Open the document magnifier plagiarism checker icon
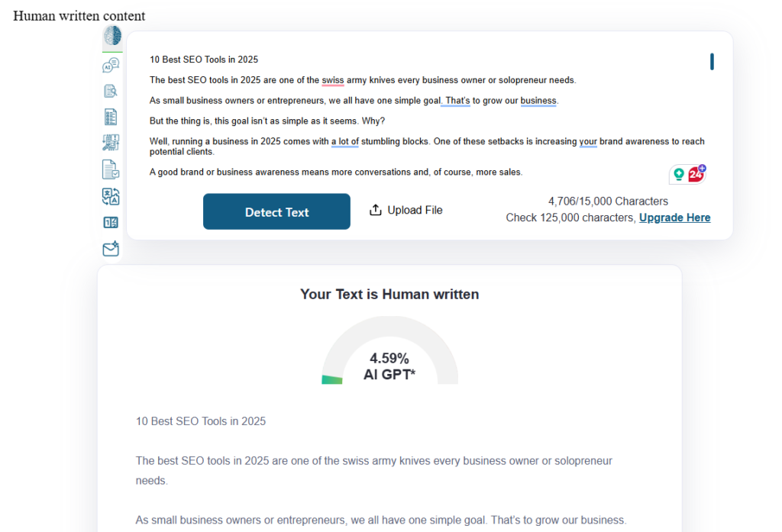Image resolution: width=782 pixels, height=532 pixels. [111, 91]
